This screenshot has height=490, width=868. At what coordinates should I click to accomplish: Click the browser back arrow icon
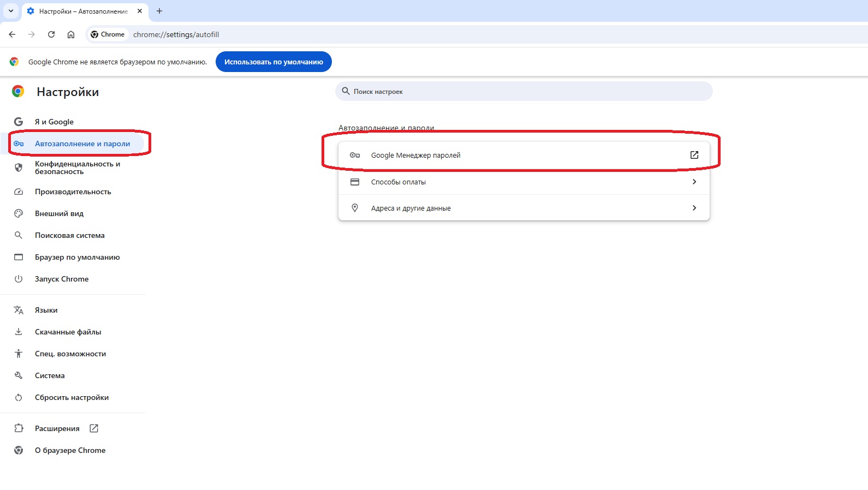click(12, 34)
